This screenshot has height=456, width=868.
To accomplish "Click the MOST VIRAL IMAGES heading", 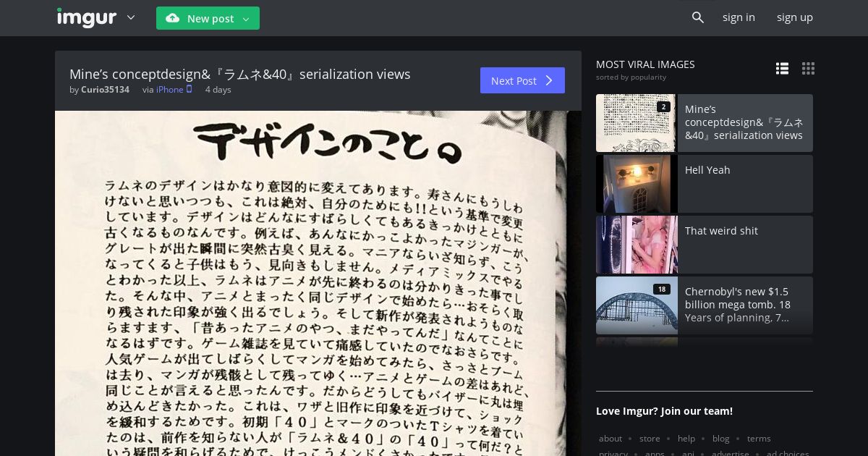I will click(645, 64).
